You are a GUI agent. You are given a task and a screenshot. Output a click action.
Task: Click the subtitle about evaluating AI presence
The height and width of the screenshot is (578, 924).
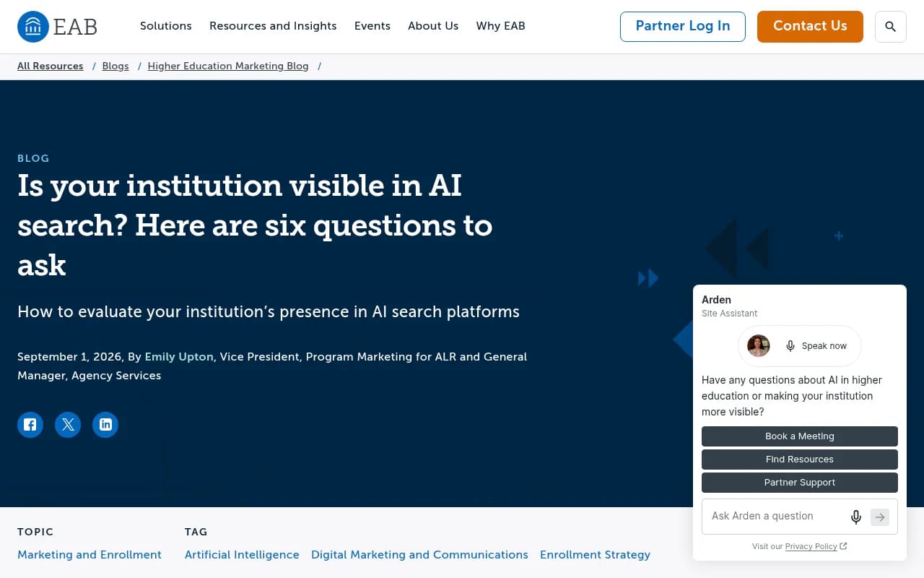pyautogui.click(x=269, y=312)
